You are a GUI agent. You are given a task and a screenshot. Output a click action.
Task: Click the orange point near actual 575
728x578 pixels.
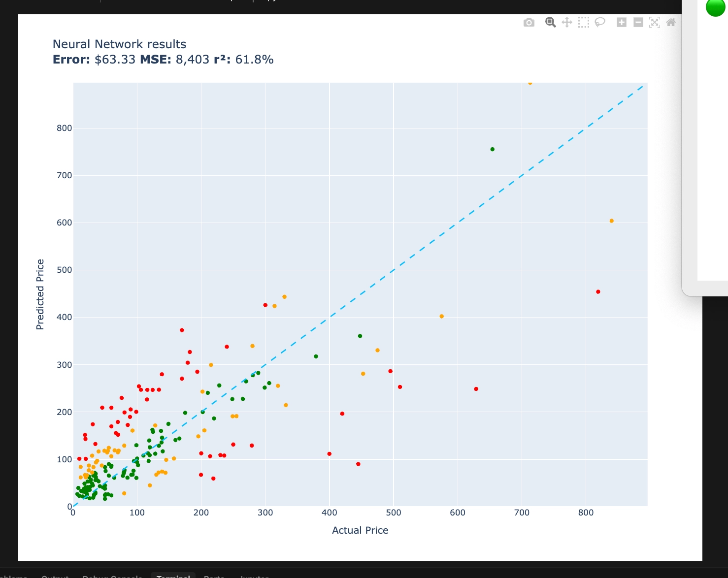coord(442,317)
